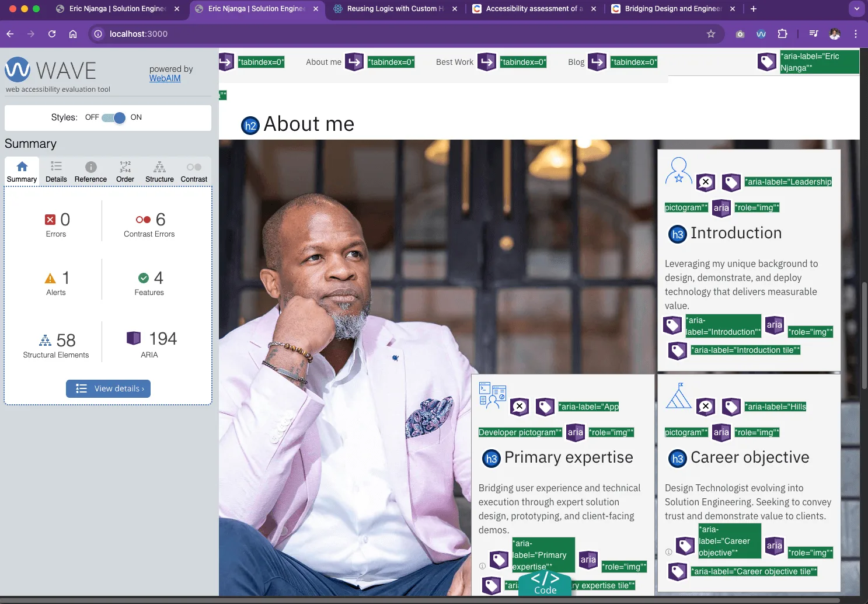The image size is (868, 604).
Task: Click the vertical page scrollbar thumb
Action: pyautogui.click(x=864, y=336)
